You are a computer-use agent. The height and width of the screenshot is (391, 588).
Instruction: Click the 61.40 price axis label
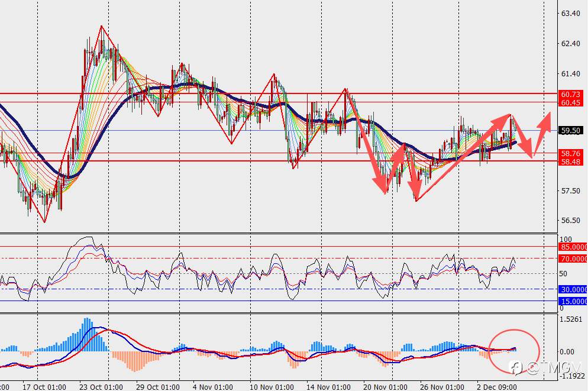(570, 74)
